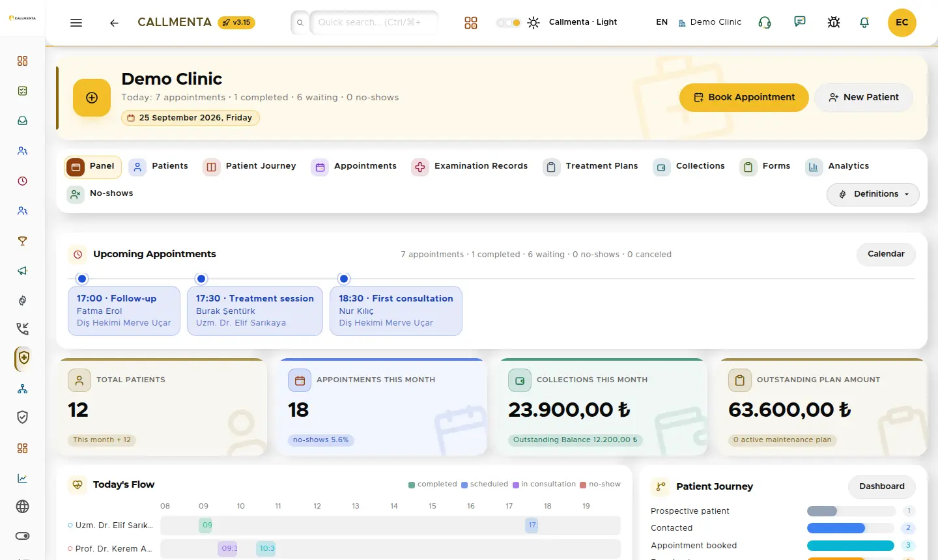Image resolution: width=938 pixels, height=560 pixels.
Task: Click the branch icon beside Patient Journey heading
Action: click(x=661, y=486)
